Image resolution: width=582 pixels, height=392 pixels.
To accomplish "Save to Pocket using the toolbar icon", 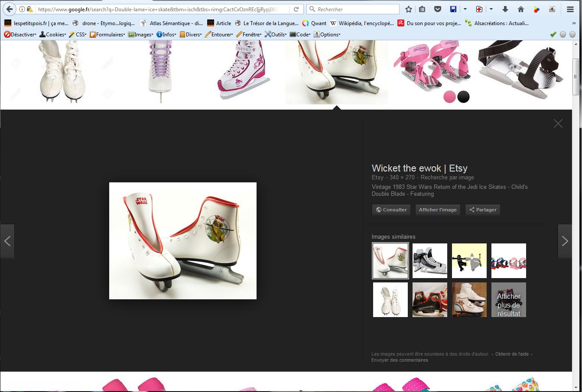I will (438, 9).
